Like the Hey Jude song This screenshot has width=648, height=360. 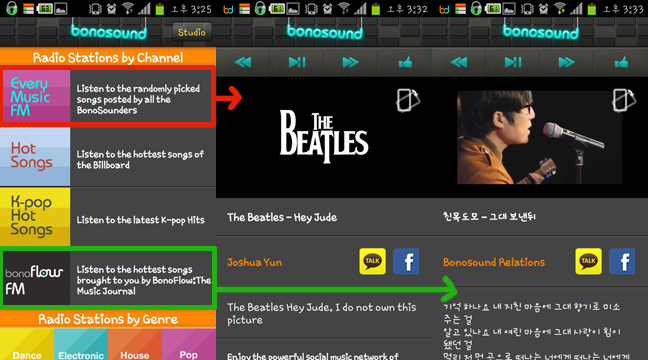(x=405, y=62)
